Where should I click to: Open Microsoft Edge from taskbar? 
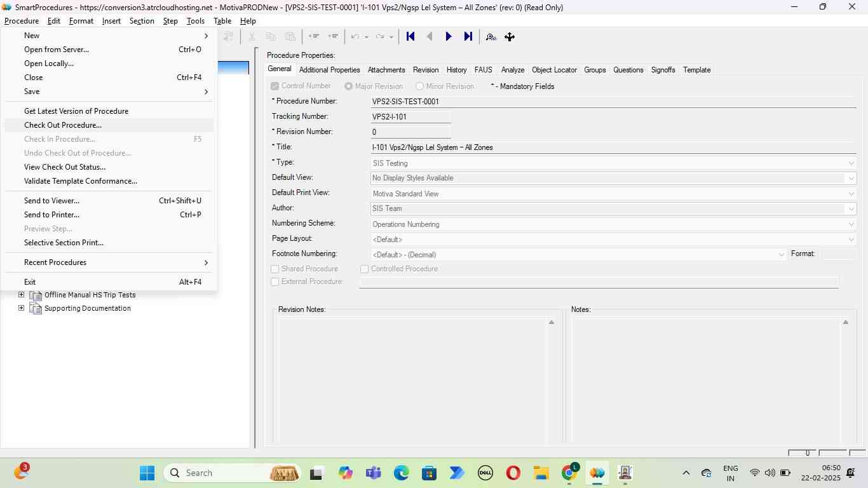[402, 473]
